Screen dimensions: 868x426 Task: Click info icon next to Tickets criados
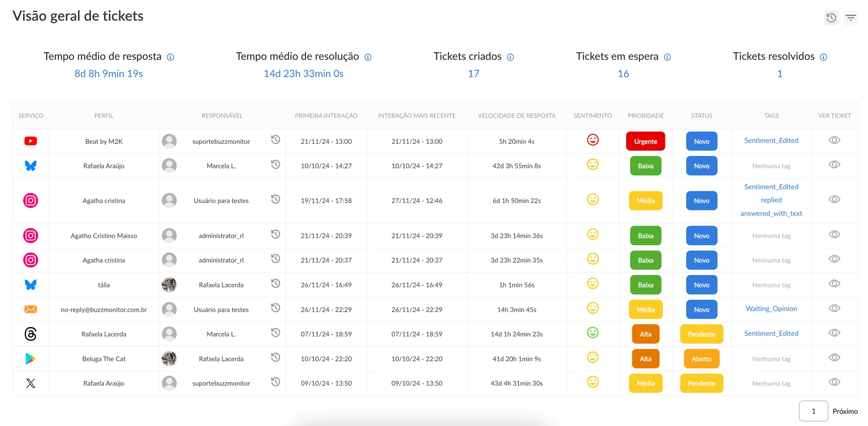pos(510,57)
